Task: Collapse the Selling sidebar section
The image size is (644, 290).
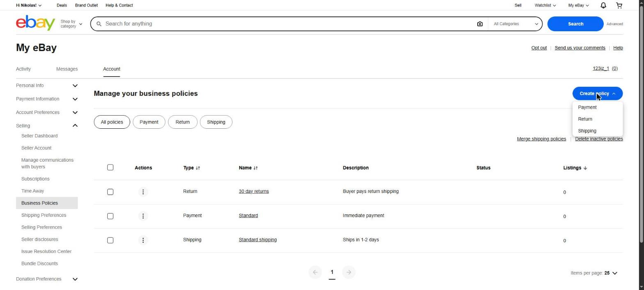Action: [x=47, y=126]
